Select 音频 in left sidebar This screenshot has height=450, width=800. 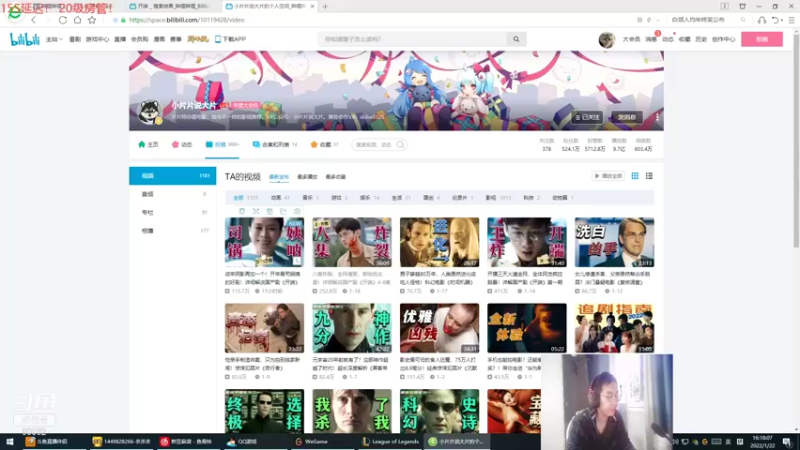pyautogui.click(x=172, y=194)
